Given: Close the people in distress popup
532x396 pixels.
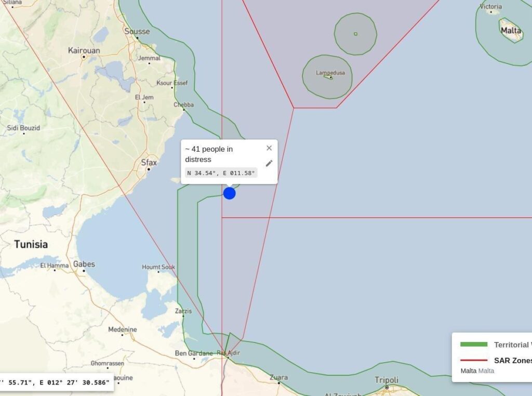Looking at the screenshot, I should coord(269,148).
